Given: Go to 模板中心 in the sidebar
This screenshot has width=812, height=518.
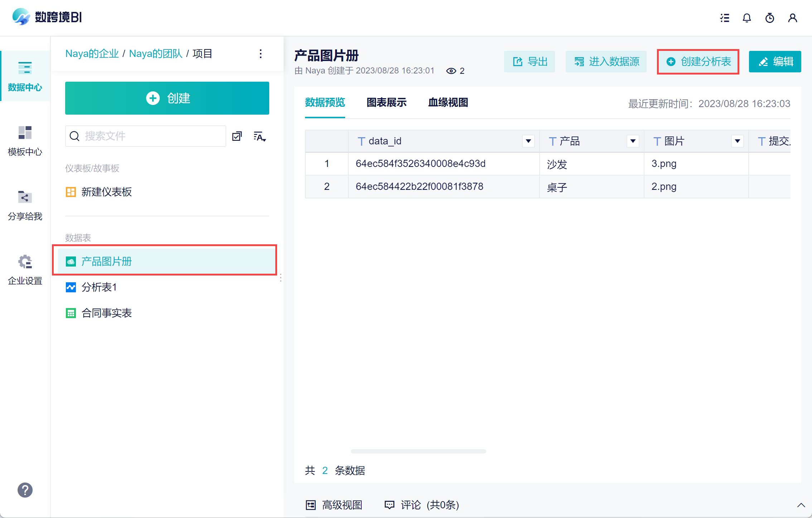Looking at the screenshot, I should 25,140.
